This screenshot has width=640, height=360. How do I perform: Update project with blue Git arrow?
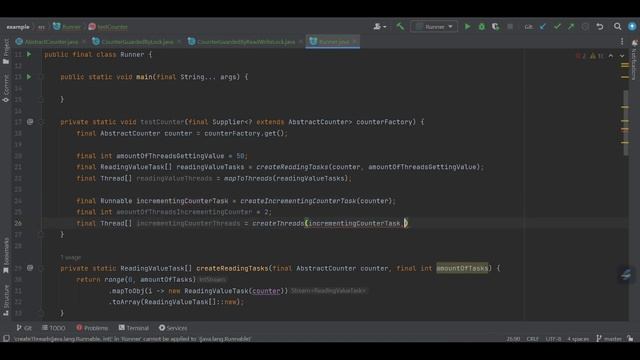543,27
